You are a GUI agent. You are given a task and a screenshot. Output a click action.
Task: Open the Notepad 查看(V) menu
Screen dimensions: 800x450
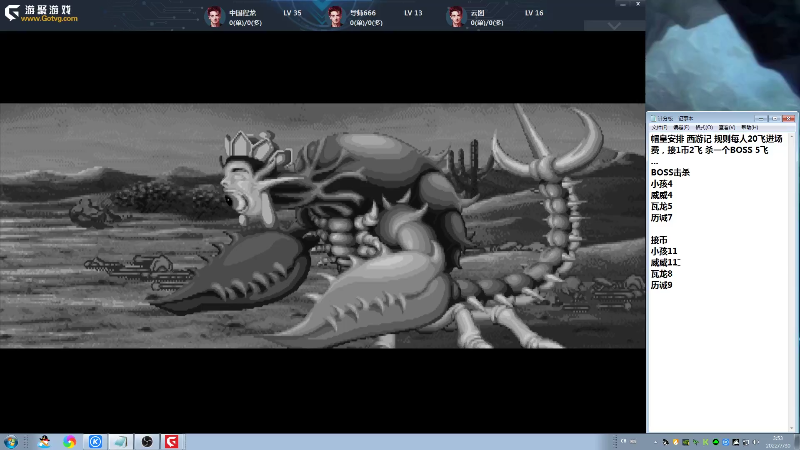(727, 128)
